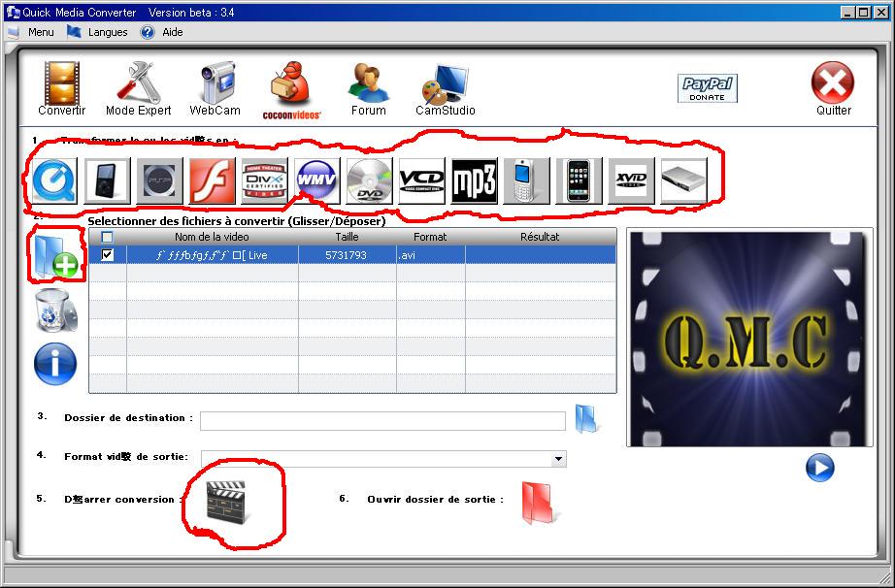
Task: Select iPhone output format icon
Action: click(x=579, y=180)
